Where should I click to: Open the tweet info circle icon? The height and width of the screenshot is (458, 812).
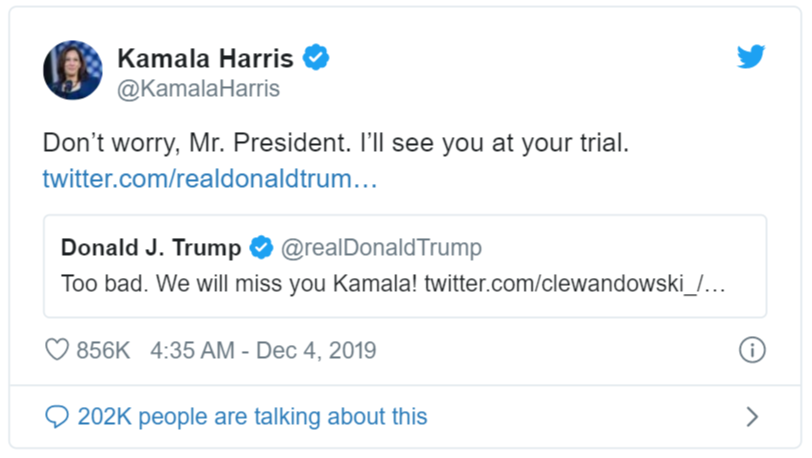tap(752, 350)
